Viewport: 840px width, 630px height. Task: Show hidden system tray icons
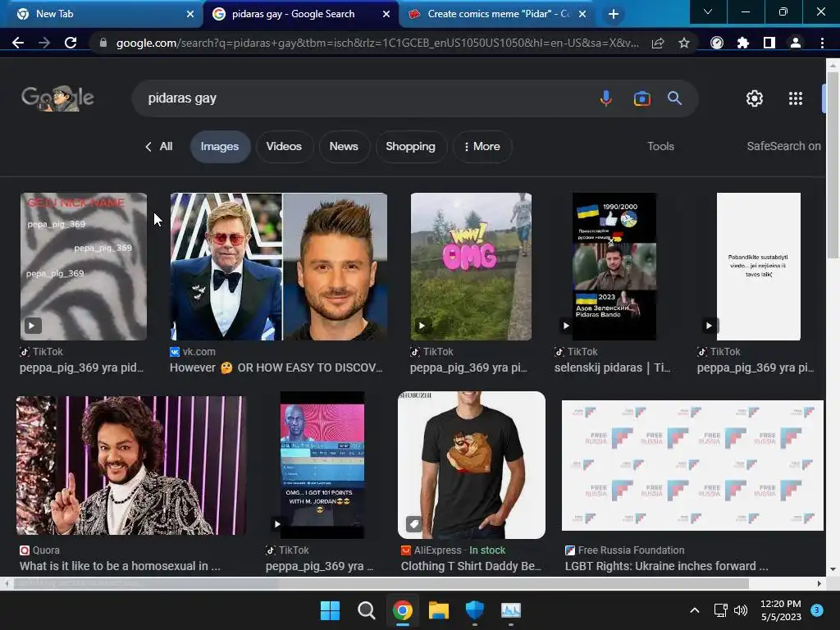coord(694,610)
